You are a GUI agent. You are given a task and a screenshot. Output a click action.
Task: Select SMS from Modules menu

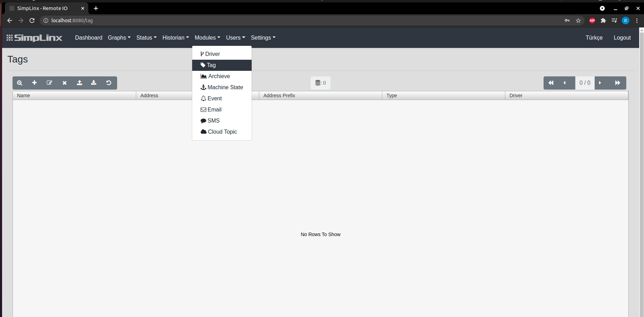[x=222, y=120]
